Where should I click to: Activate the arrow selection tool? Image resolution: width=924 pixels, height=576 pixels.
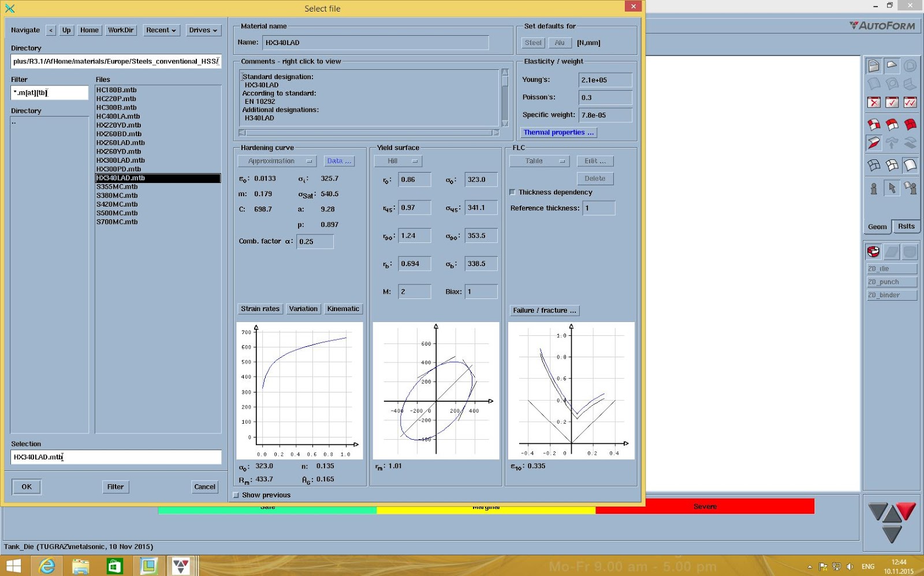click(892, 188)
